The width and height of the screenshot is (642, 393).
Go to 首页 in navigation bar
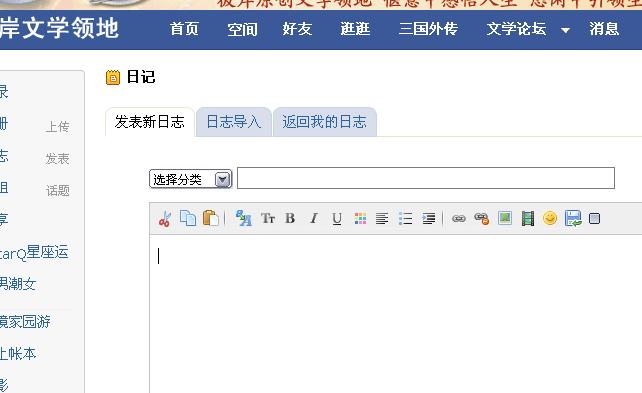click(184, 29)
